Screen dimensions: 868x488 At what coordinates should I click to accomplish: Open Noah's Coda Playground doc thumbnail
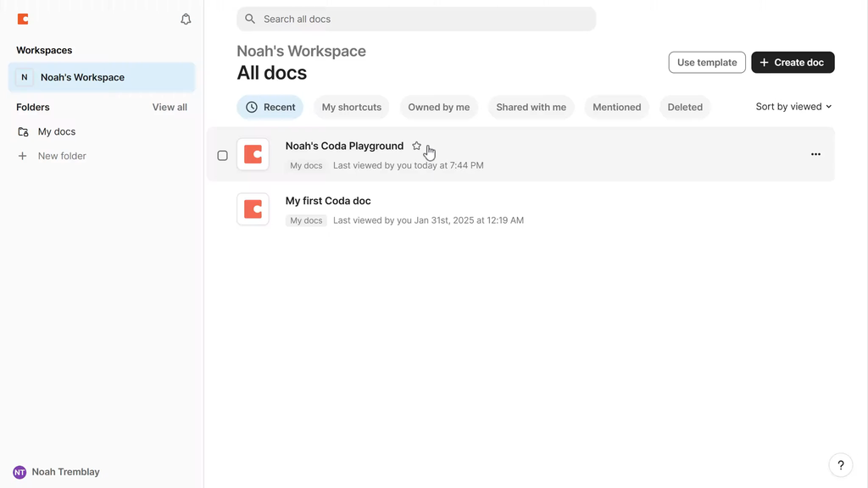[253, 154]
